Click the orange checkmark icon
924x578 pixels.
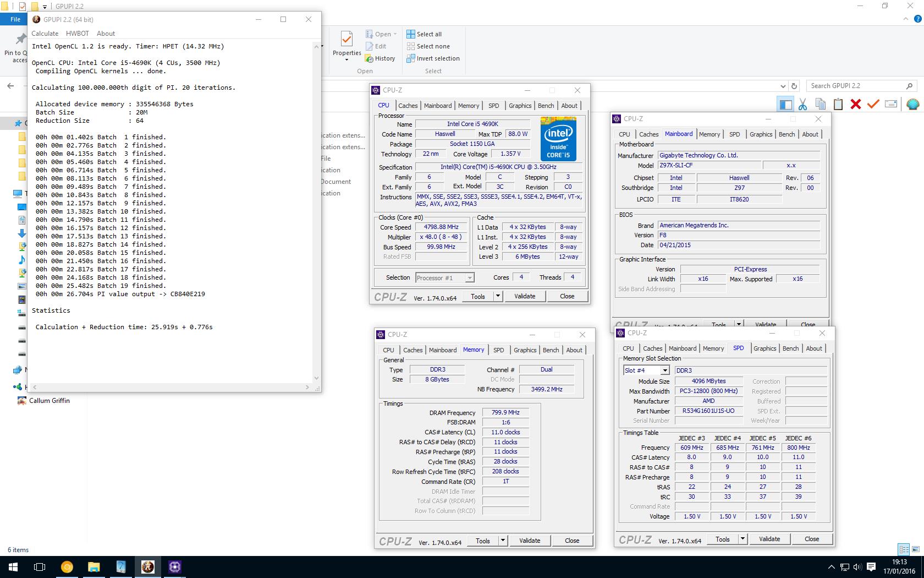(x=873, y=103)
